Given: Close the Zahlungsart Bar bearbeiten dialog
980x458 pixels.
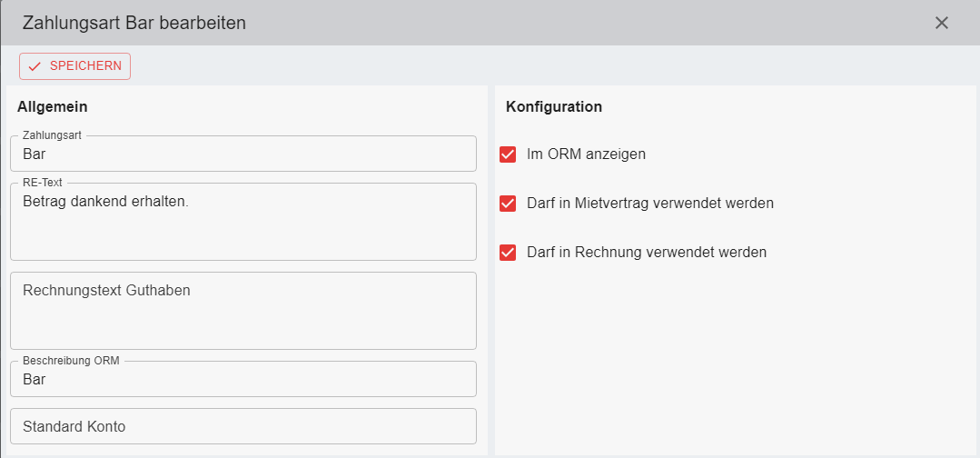Looking at the screenshot, I should 942,23.
